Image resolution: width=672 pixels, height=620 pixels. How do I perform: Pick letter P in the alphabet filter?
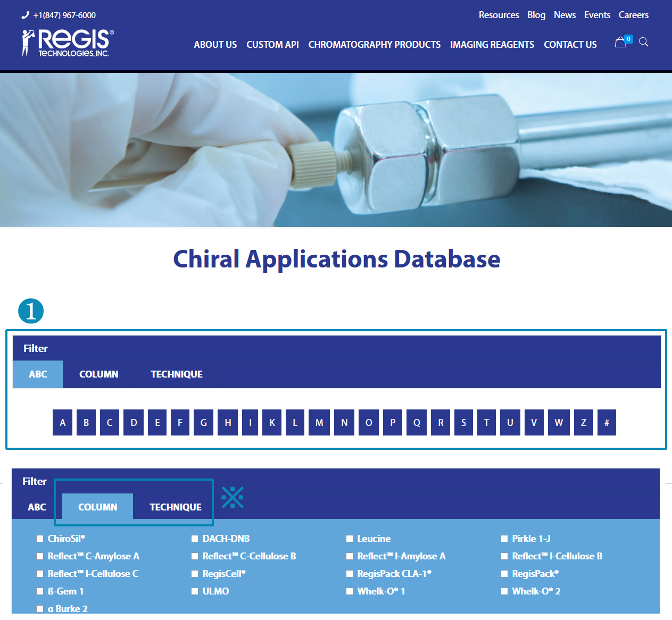click(393, 423)
